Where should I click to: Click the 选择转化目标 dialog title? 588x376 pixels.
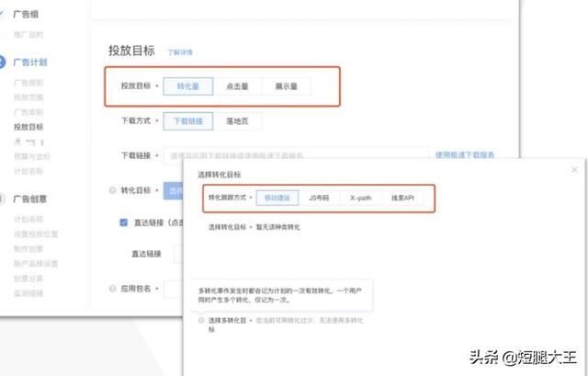(x=220, y=175)
